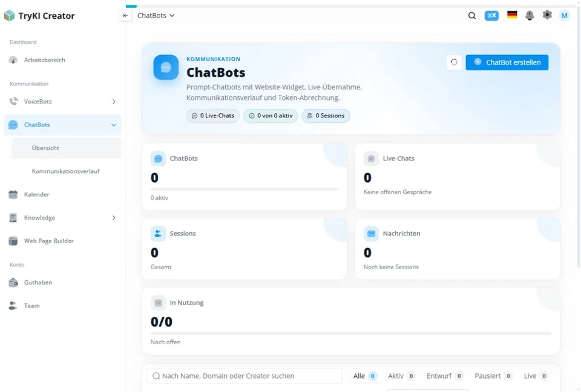The height and width of the screenshot is (392, 581).
Task: Click the search field magnifier icon
Action: pos(156,376)
